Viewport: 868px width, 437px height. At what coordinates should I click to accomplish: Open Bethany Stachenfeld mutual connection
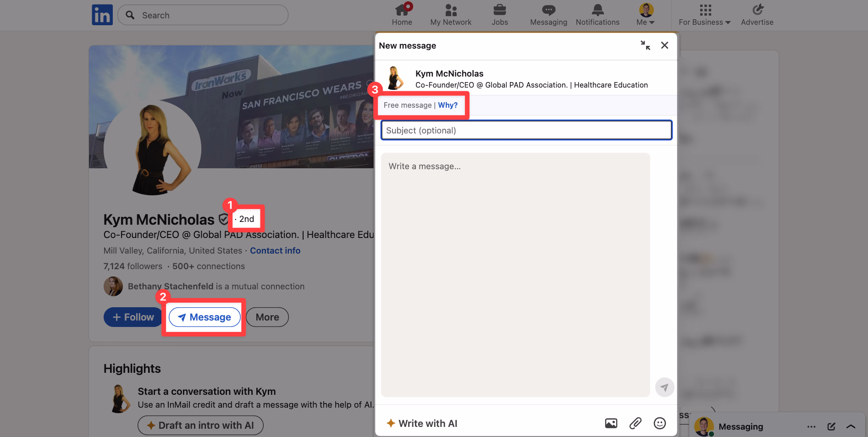216,287
